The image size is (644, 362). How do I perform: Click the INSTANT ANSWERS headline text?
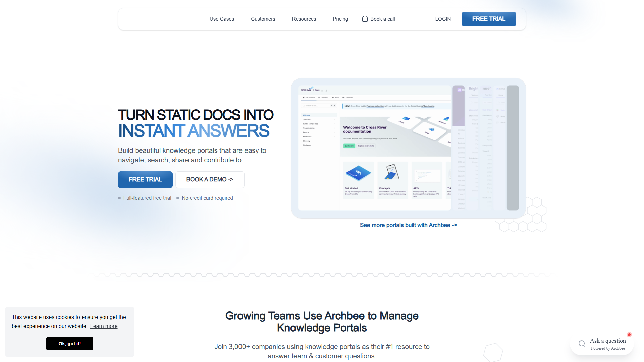tap(194, 131)
